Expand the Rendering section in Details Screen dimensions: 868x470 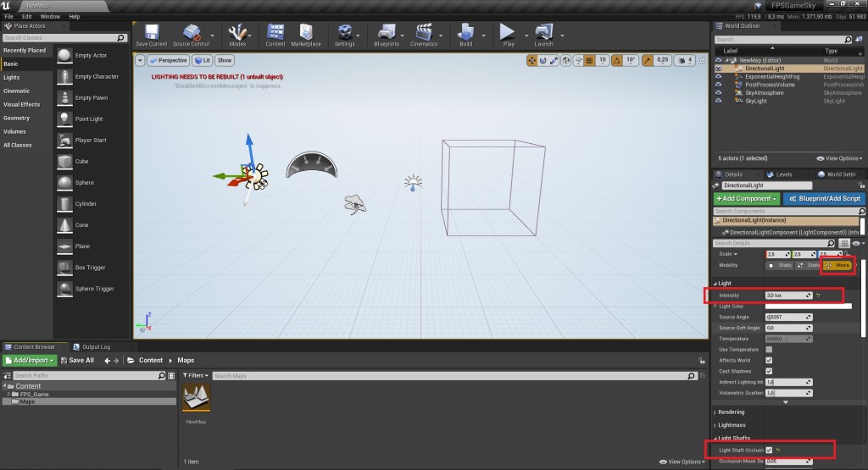coord(732,412)
